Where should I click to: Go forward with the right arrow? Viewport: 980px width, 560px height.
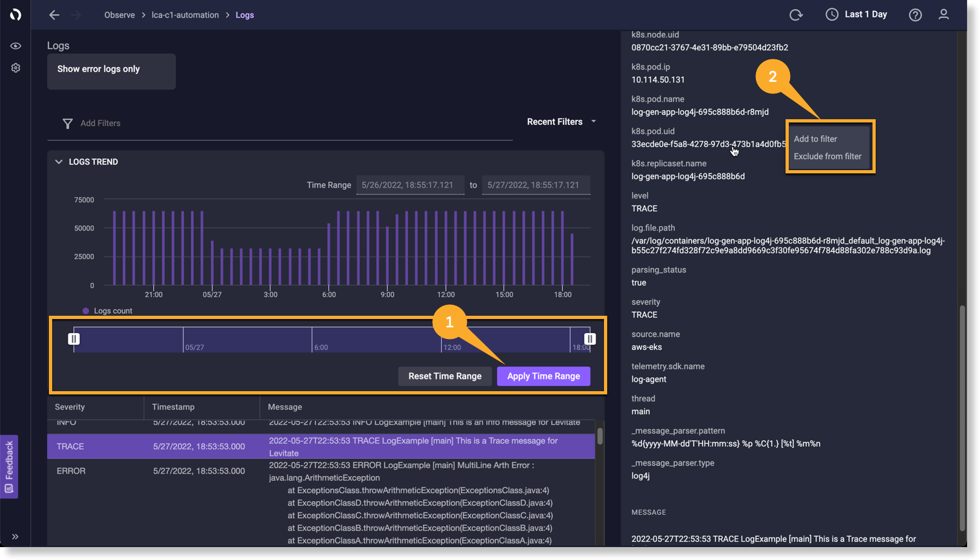click(76, 15)
